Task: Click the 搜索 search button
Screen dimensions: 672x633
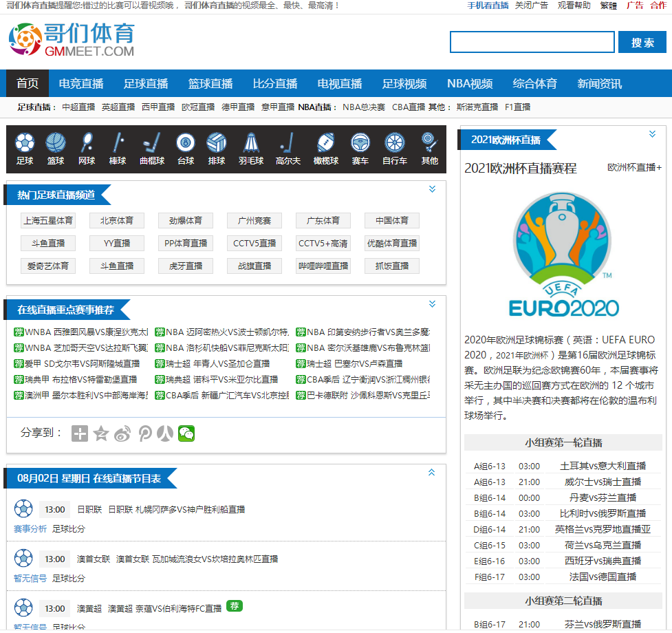Action: coord(642,42)
